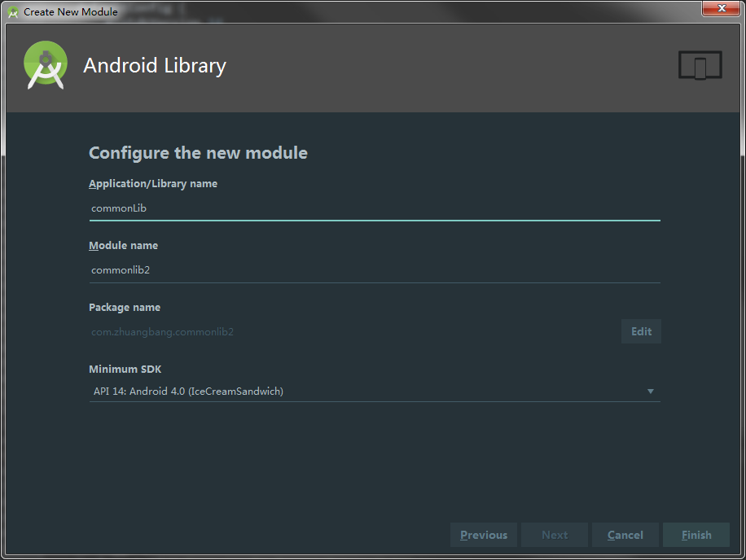Click the Create New Module title bar icon

pos(13,12)
